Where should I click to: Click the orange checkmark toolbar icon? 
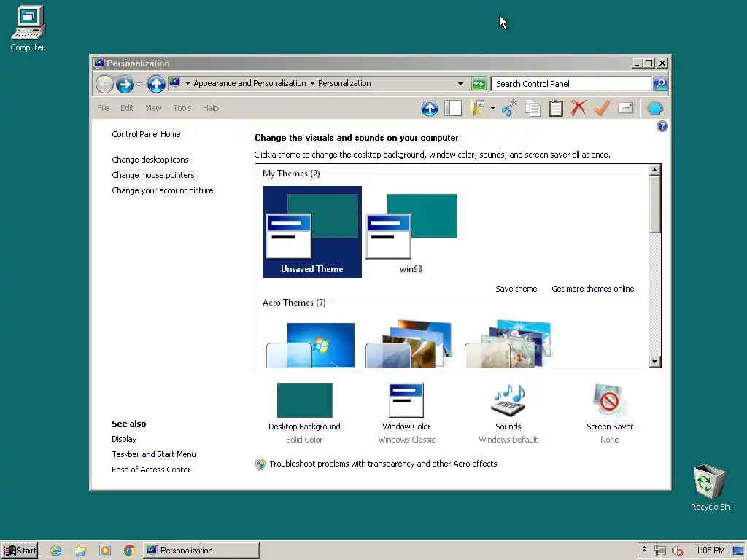coord(602,108)
